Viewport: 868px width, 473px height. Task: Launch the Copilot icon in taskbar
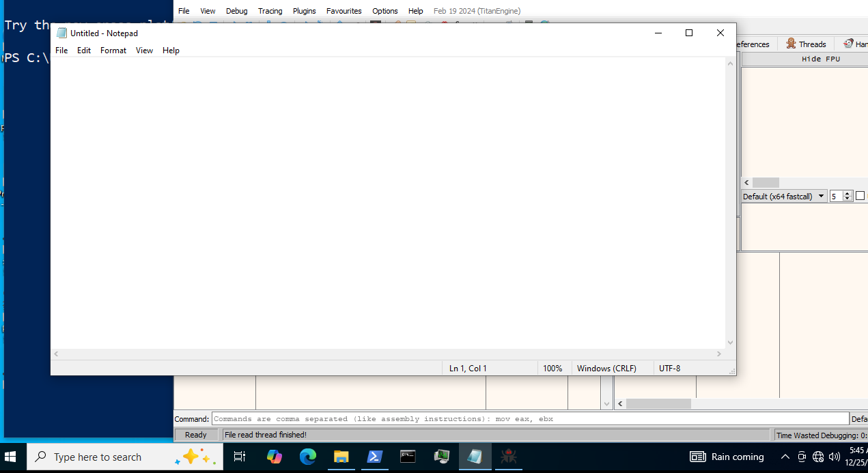pyautogui.click(x=275, y=457)
